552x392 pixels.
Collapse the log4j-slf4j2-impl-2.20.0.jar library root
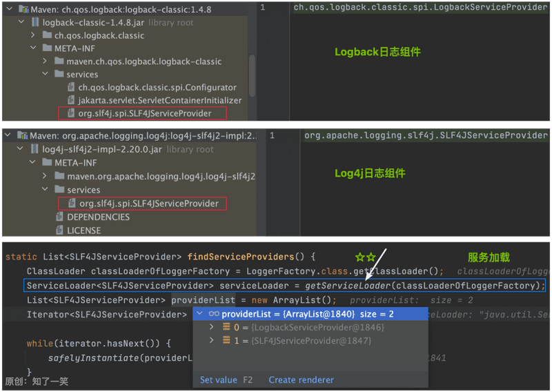21,149
